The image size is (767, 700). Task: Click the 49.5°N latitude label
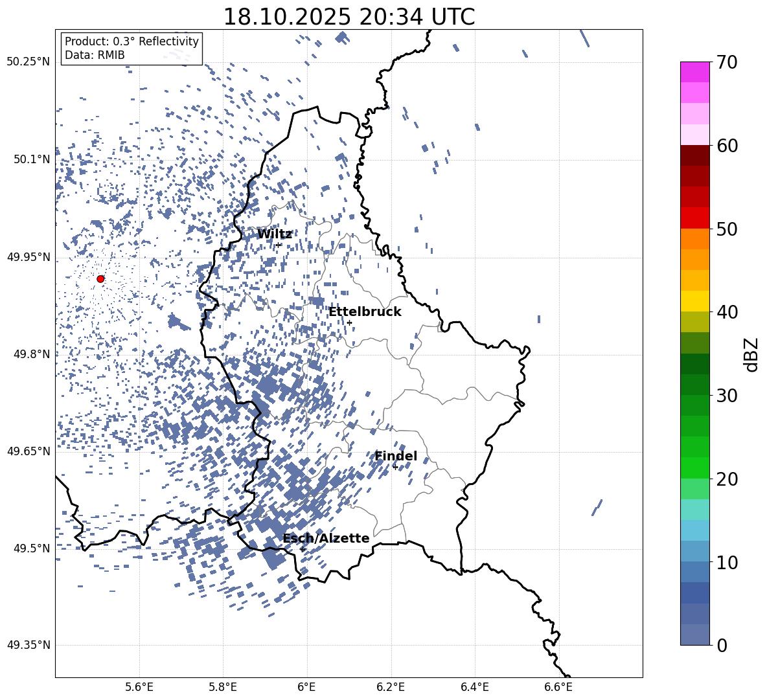click(x=32, y=548)
